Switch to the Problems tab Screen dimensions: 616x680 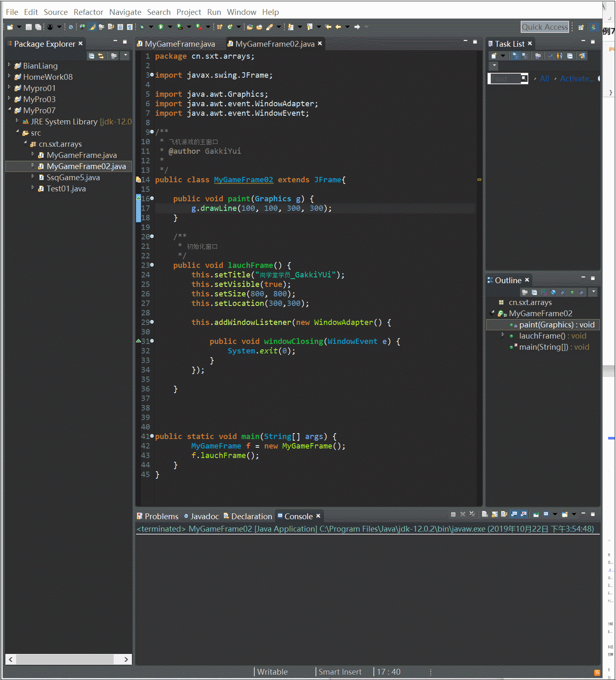pyautogui.click(x=158, y=516)
